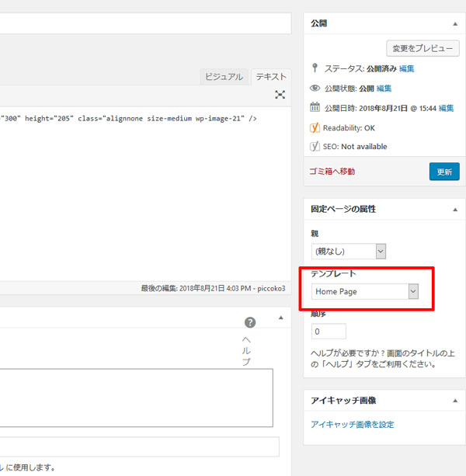Viewport: 466px width, 476px height.
Task: Click the large textarea below help icon
Action: [x=136, y=398]
